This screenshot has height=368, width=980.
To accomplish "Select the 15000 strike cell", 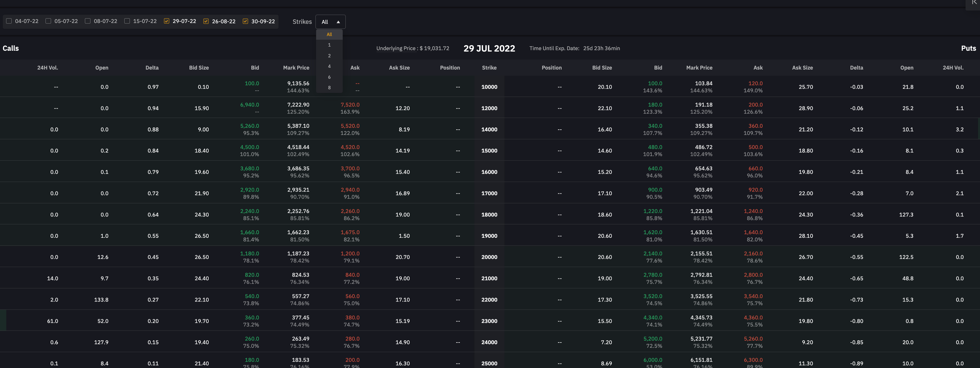I will 489,151.
